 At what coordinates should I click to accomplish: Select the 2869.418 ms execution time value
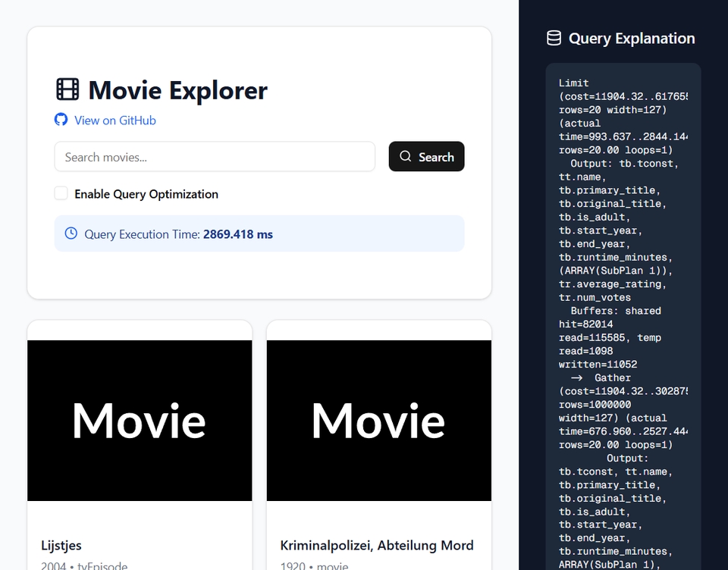coord(237,234)
